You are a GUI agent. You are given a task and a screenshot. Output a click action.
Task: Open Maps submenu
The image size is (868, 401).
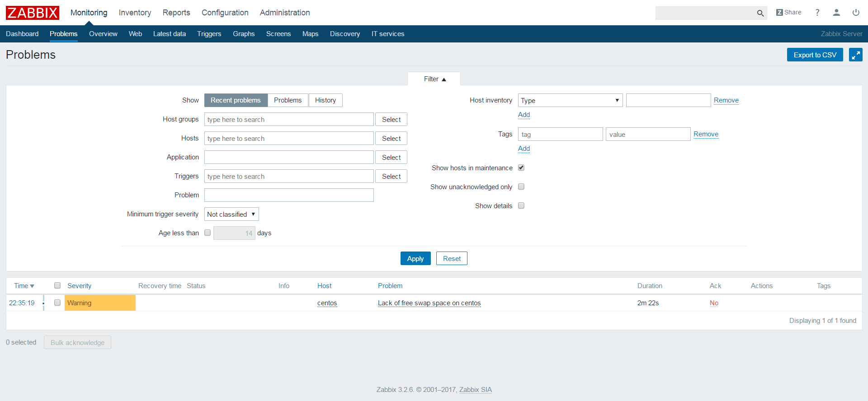[x=310, y=34]
